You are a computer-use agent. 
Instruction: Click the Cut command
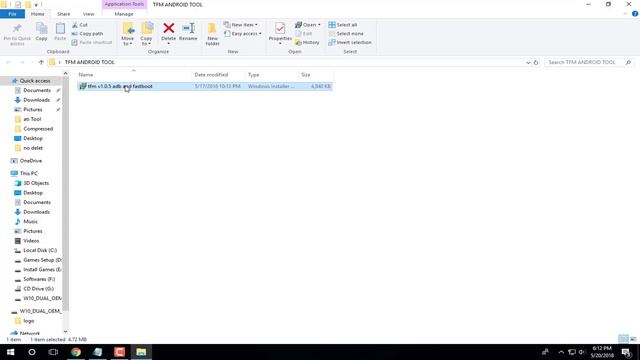point(80,25)
